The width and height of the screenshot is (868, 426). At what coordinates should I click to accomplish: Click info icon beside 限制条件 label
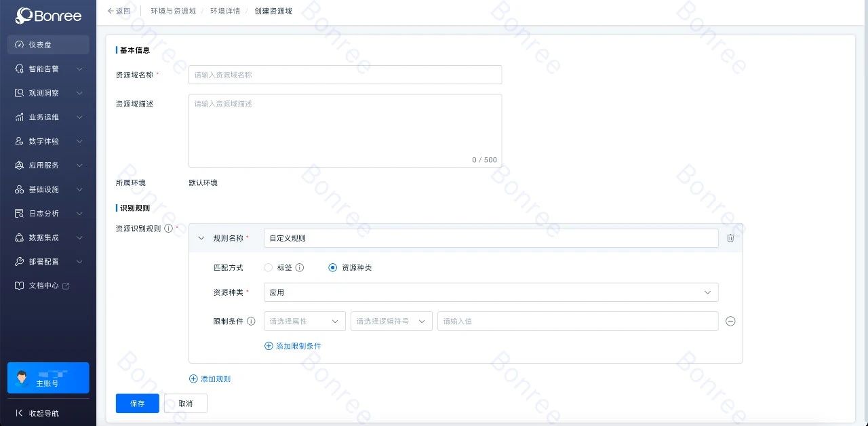pyautogui.click(x=251, y=322)
